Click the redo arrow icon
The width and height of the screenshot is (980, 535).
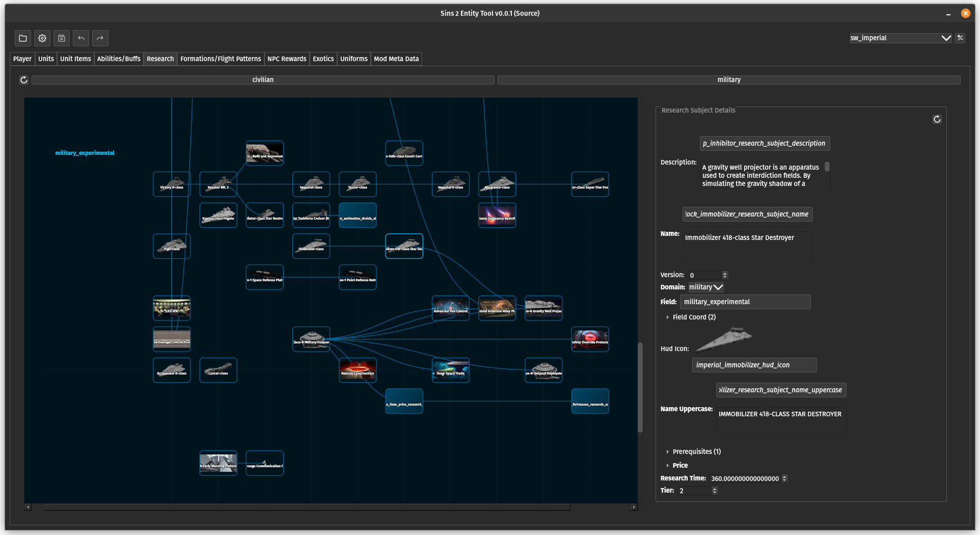(100, 38)
